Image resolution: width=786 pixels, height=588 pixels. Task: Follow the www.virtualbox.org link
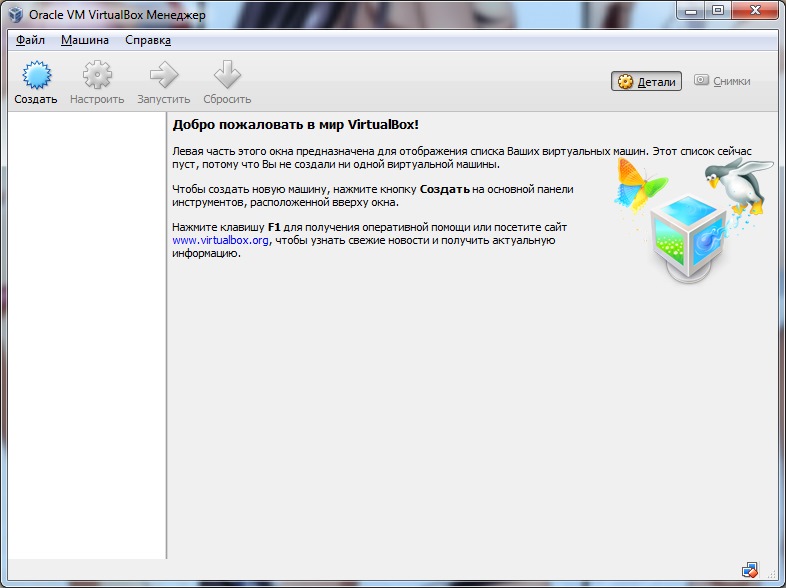220,240
